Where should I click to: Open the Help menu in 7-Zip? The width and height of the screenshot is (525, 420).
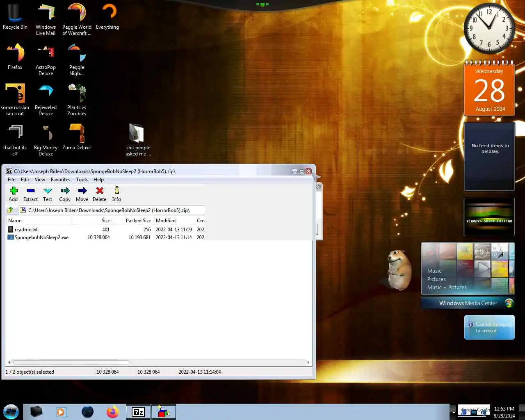point(98,180)
